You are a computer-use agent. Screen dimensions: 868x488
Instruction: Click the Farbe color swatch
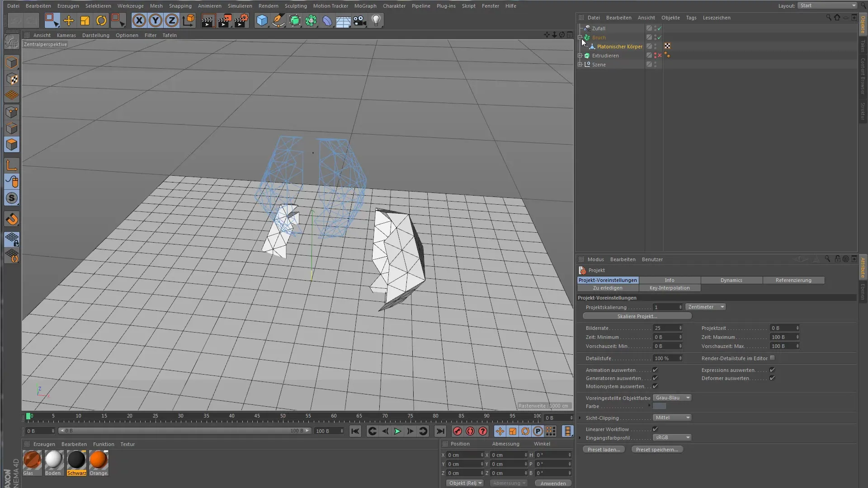[659, 406]
